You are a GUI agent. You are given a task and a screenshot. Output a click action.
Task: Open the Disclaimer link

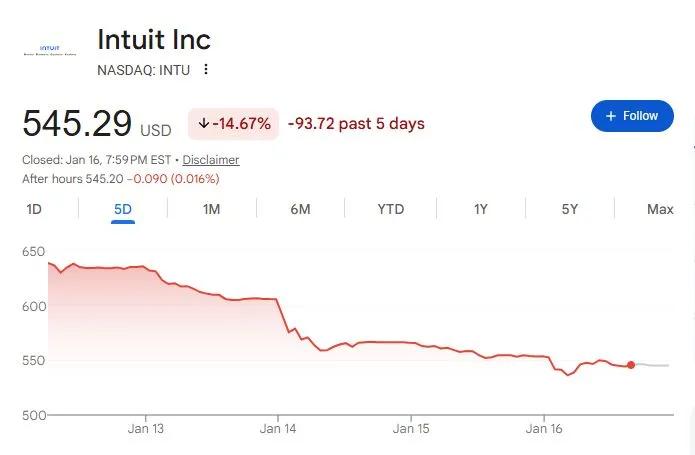[211, 160]
